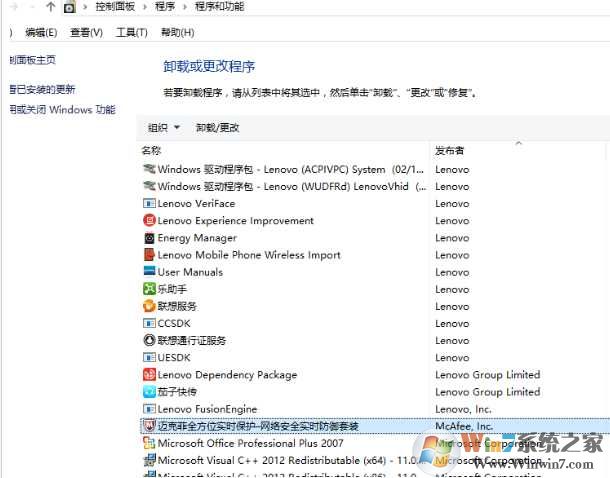
Task: Click the Lenovo WUDFRd driver package icon
Action: [x=149, y=186]
